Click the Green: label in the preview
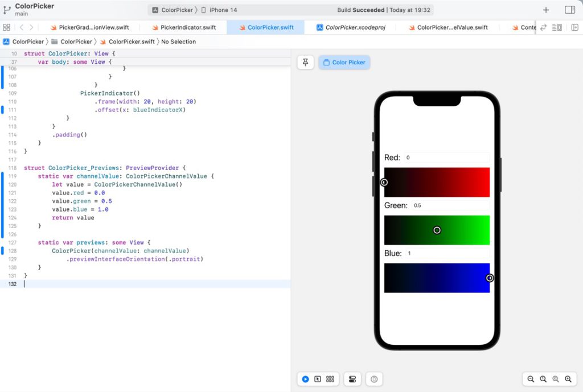 pos(396,205)
